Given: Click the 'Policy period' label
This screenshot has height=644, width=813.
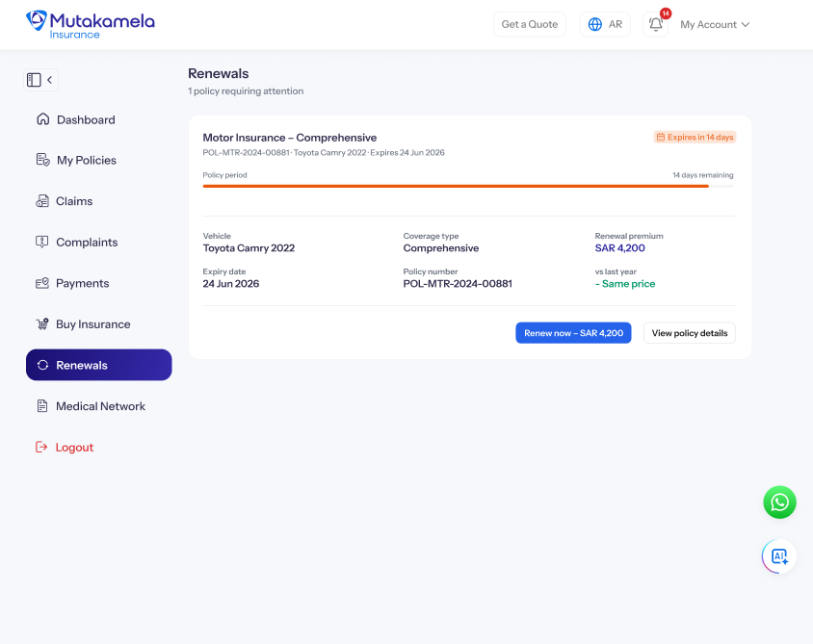Looking at the screenshot, I should 224,175.
